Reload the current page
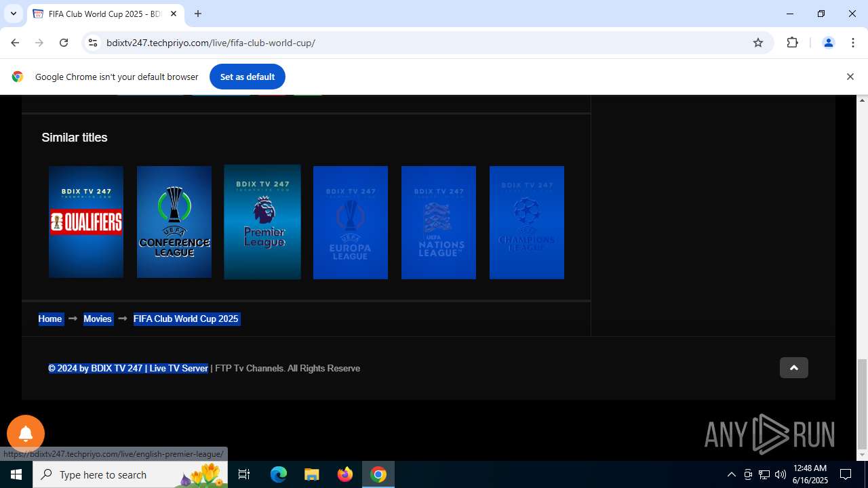The width and height of the screenshot is (868, 488). coord(64,43)
